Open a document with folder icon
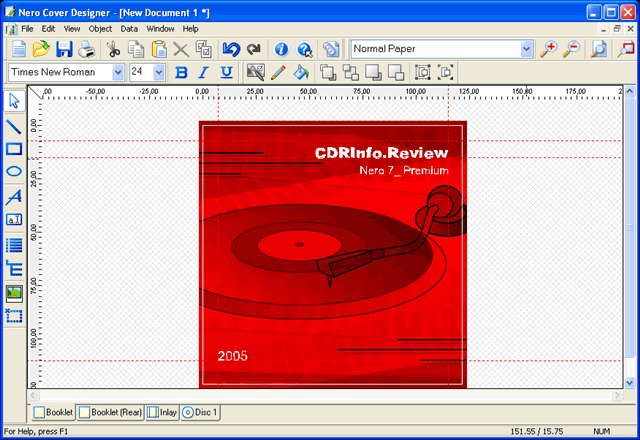This screenshot has height=440, width=640. tap(41, 49)
